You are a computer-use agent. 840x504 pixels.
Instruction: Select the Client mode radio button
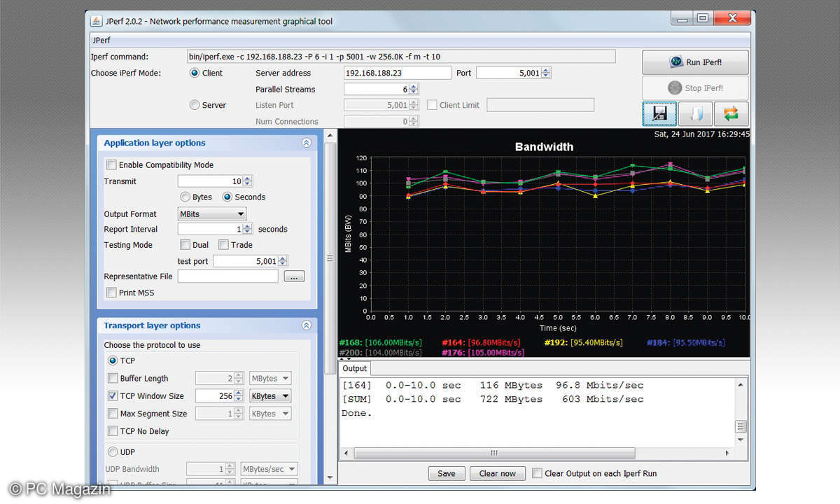[195, 73]
